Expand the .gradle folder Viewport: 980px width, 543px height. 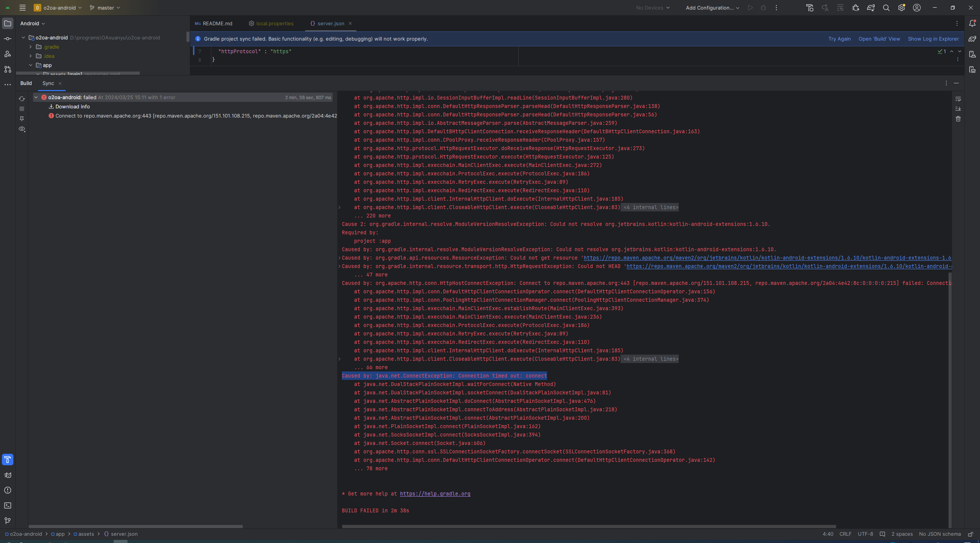point(31,47)
